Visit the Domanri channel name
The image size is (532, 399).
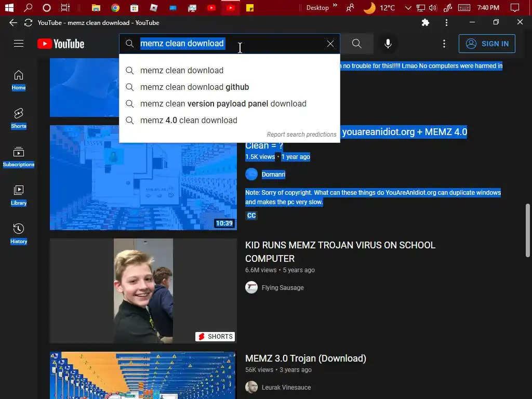point(273,175)
